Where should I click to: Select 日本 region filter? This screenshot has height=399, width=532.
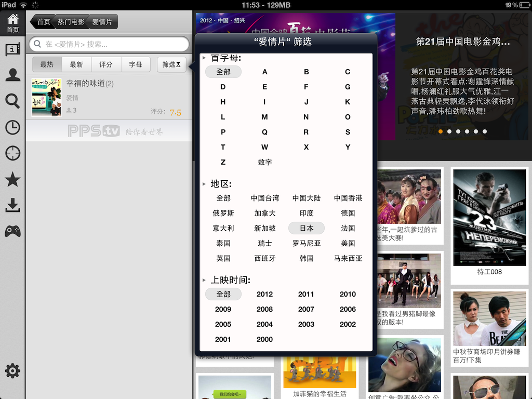point(306,228)
